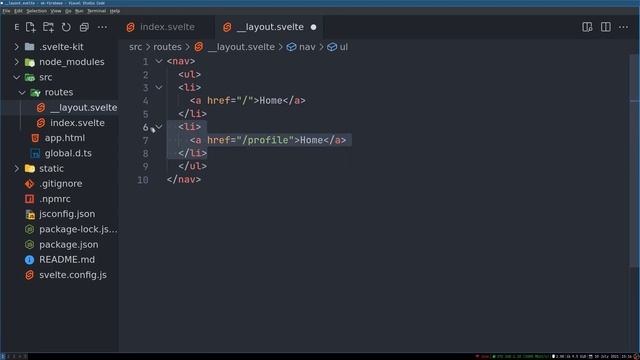The height and width of the screenshot is (360, 640).
Task: Click the New Folder icon in explorer
Action: pyautogui.click(x=48, y=27)
